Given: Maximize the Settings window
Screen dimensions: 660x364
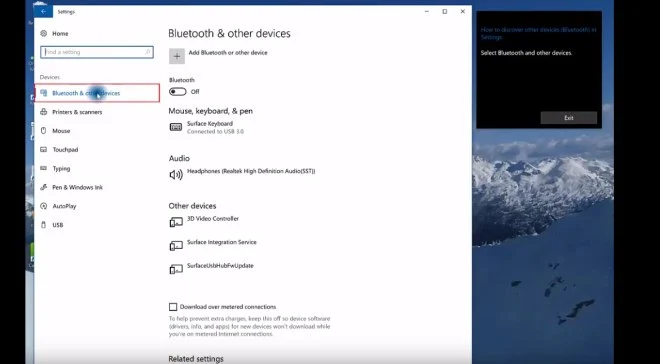Looking at the screenshot, I should tap(444, 11).
